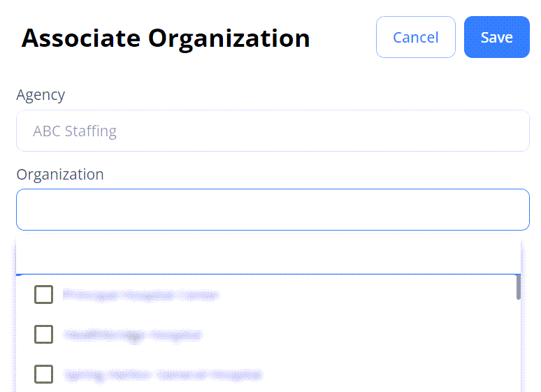Focus the search box inside the dropdown panel
The height and width of the screenshot is (392, 541).
268,256
